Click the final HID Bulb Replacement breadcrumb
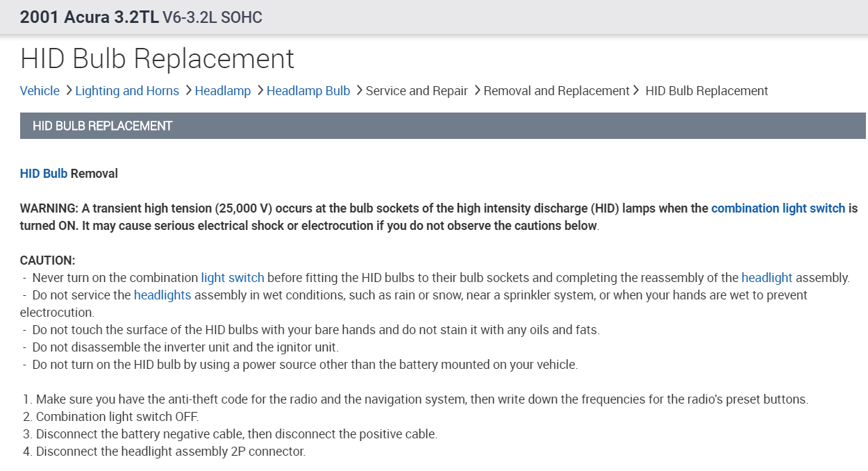Screen dimensions: 868x471 coord(706,91)
